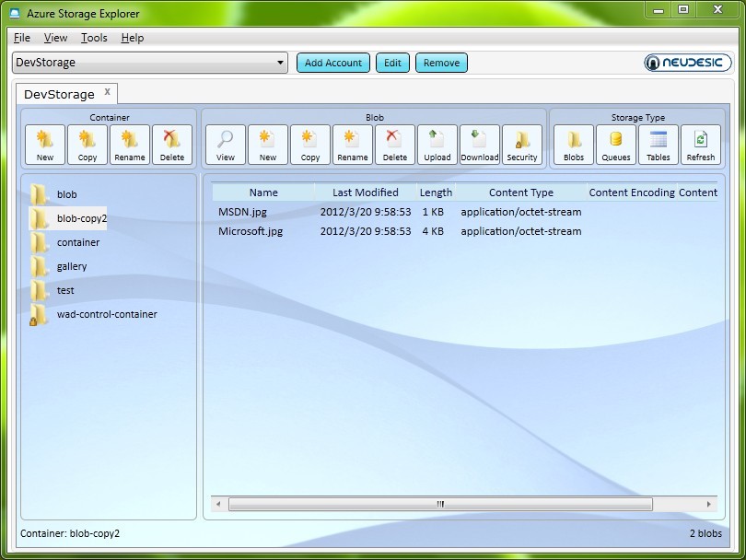Click the Download blob icon

click(480, 145)
